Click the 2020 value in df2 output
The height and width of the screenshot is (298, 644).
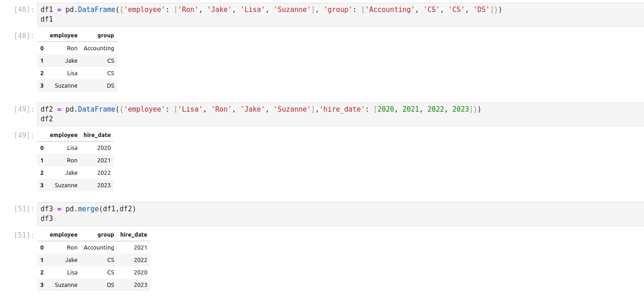pyautogui.click(x=104, y=148)
